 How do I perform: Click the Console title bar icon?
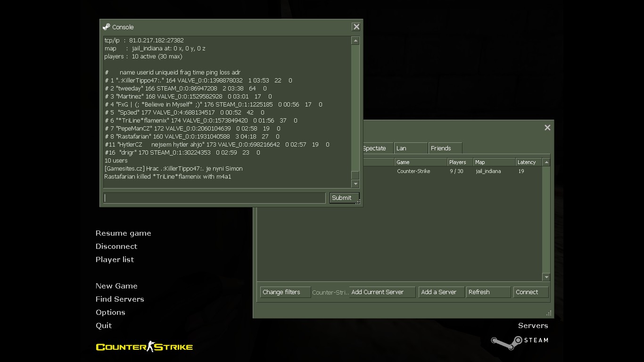pos(107,27)
